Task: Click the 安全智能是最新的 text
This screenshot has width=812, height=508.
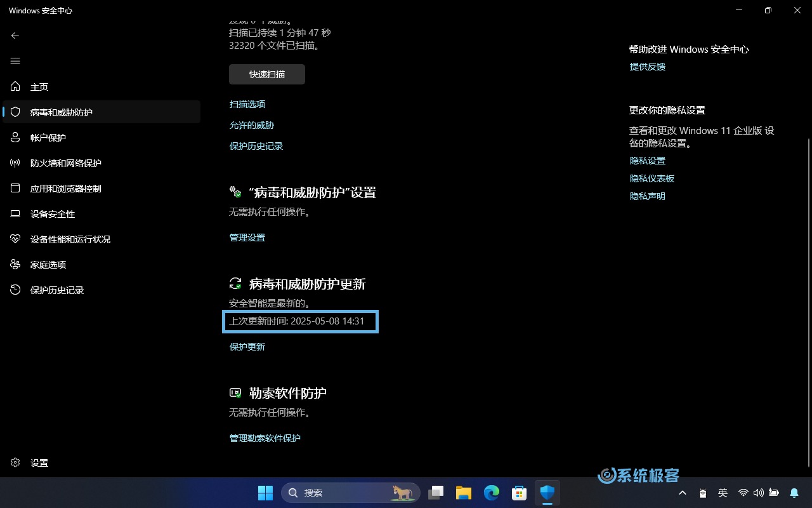Action: click(270, 304)
